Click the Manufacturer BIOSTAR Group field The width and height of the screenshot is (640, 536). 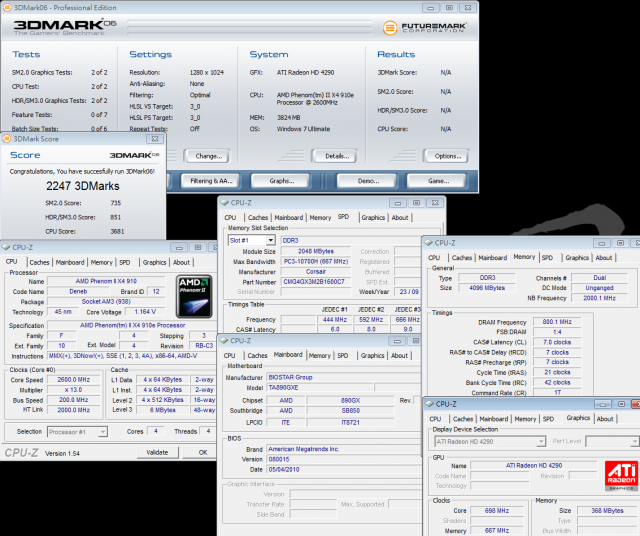(344, 377)
